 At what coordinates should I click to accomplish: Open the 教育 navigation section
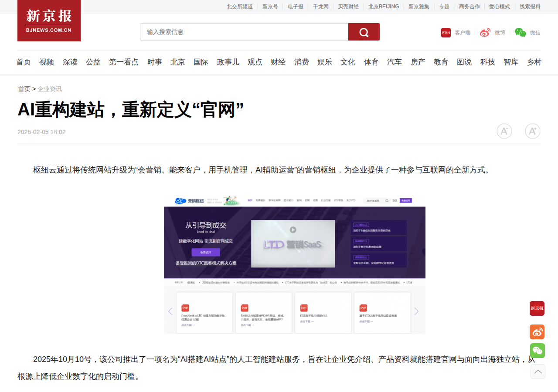(441, 62)
